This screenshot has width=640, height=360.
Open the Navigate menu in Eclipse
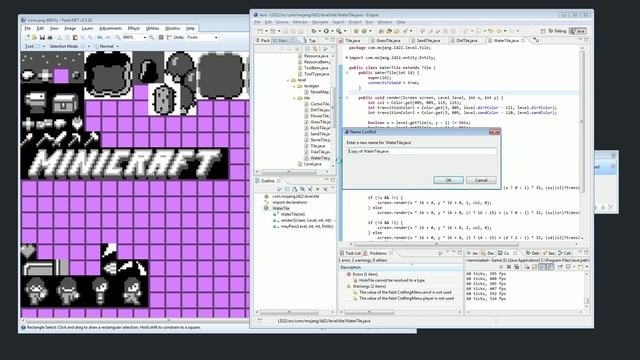[x=320, y=22]
